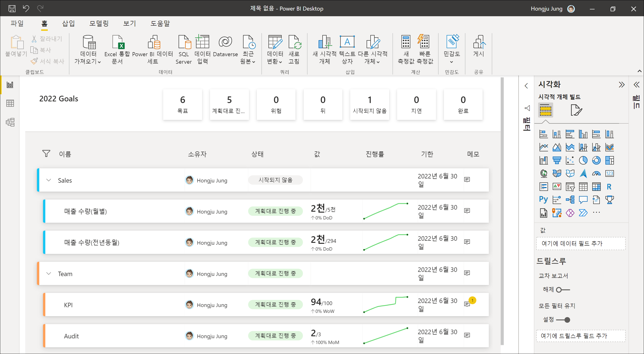Collapse the Sales goal row

49,180
